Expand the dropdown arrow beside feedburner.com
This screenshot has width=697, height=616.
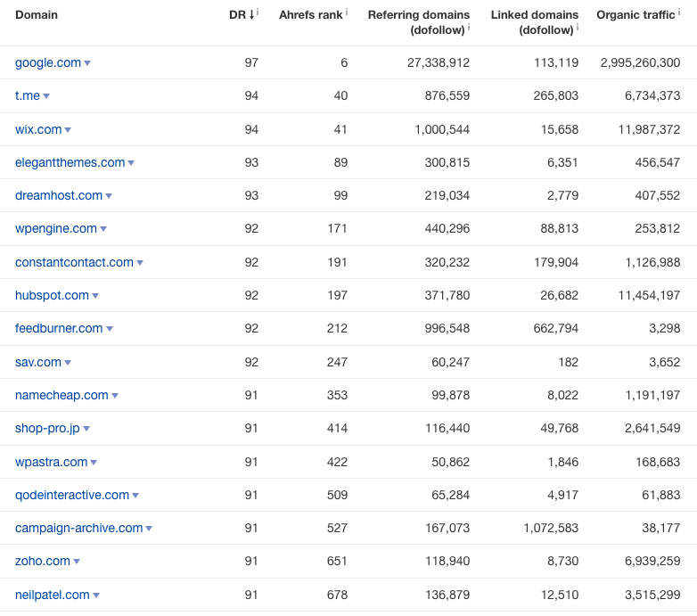click(x=110, y=329)
